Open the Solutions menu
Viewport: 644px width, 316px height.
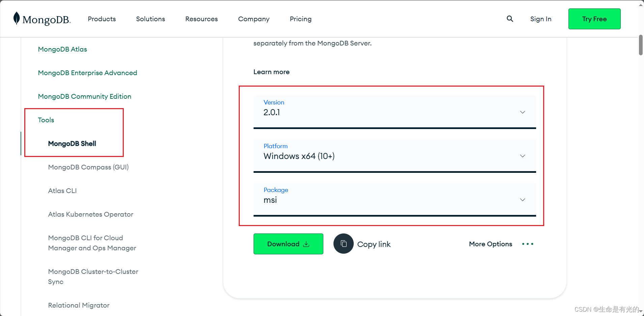pos(150,19)
